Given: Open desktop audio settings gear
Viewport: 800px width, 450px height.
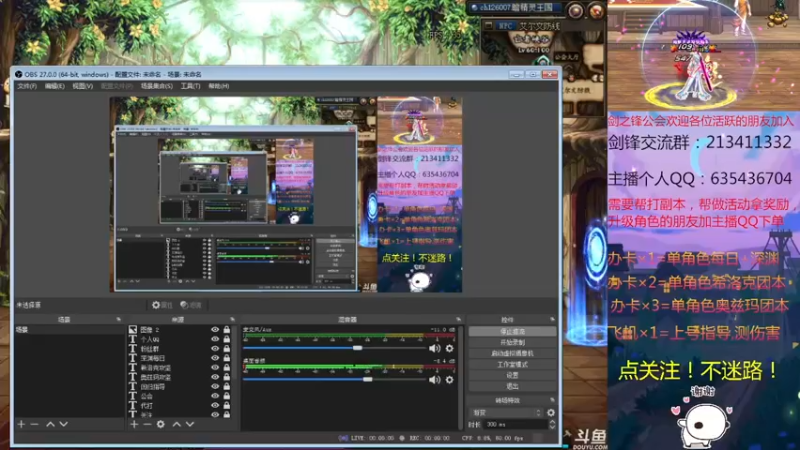Looking at the screenshot, I should [449, 380].
